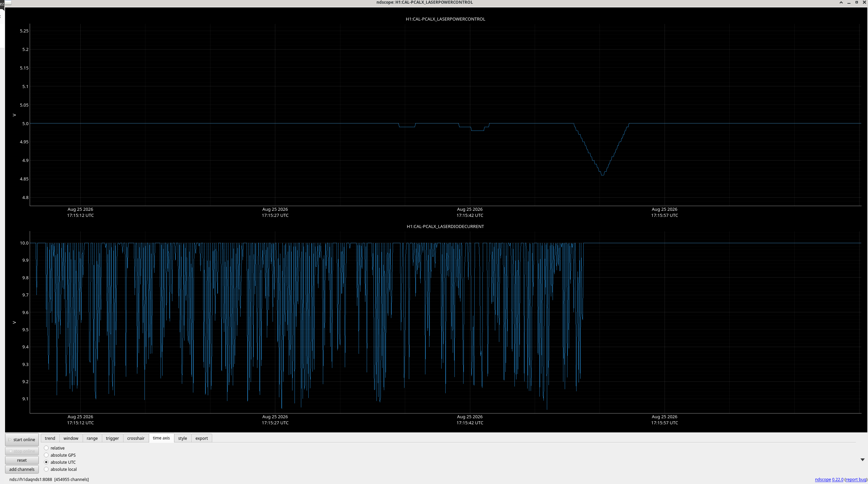Click the 5.0 y-axis tick label
Image resolution: width=868 pixels, height=484 pixels.
[25, 123]
